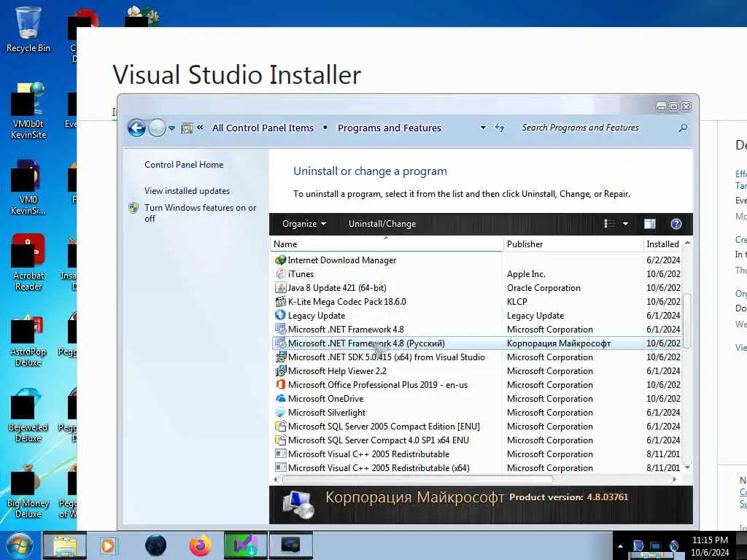Click the Oracle Corporation publisher cell
The width and height of the screenshot is (747, 560).
click(x=543, y=288)
